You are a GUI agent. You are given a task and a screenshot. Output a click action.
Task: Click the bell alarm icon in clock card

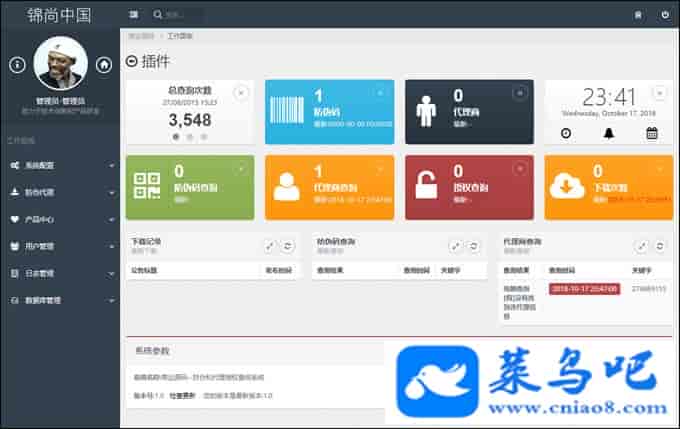tap(609, 133)
